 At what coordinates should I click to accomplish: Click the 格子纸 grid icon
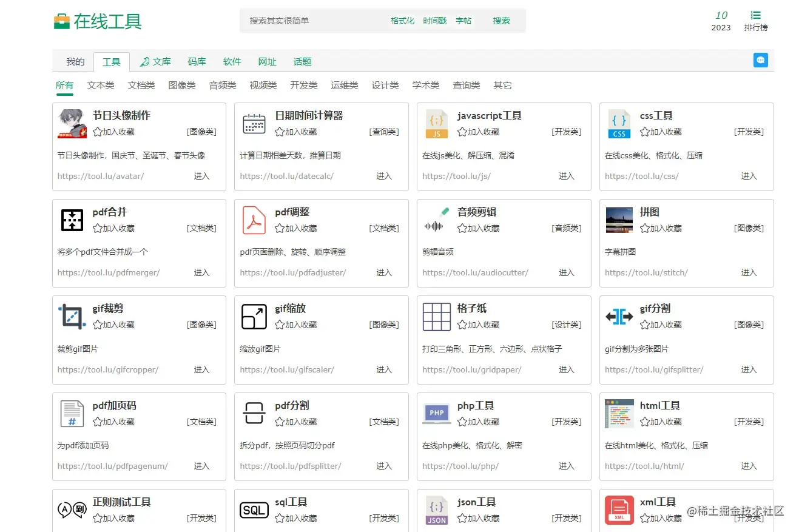pos(437,317)
